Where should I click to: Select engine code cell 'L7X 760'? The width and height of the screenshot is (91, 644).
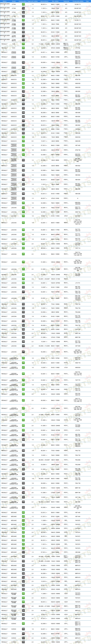pos(78,44)
